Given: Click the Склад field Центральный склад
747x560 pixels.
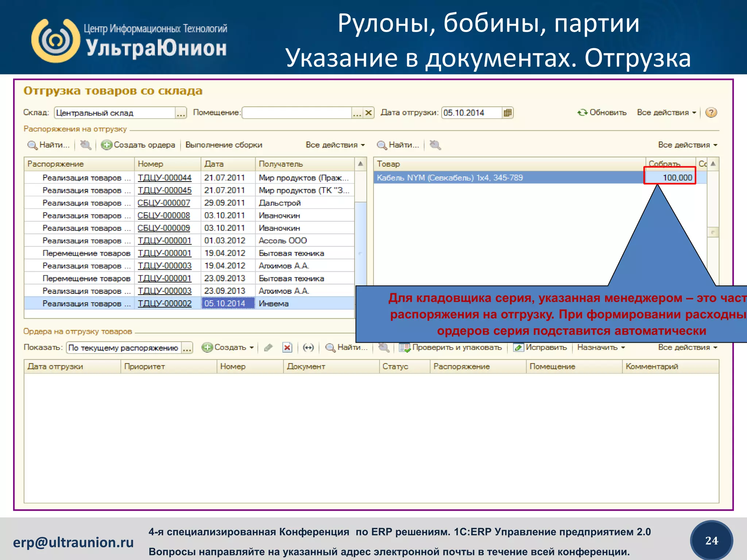Looking at the screenshot, I should 115,113.
